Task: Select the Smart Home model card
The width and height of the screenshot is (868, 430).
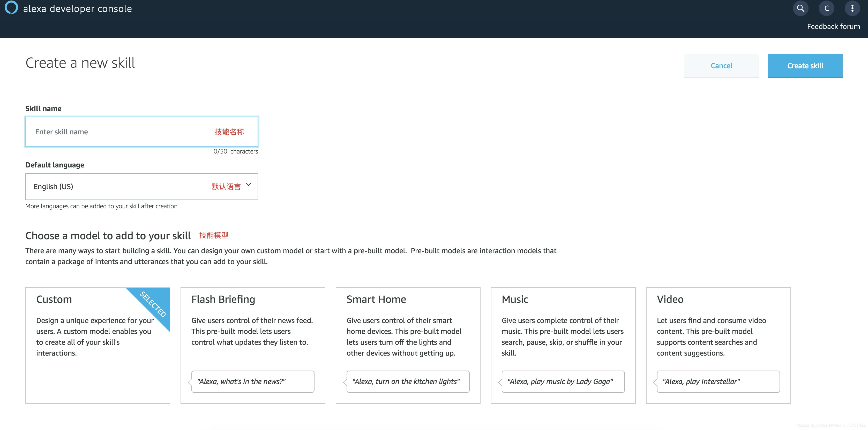Action: [408, 345]
